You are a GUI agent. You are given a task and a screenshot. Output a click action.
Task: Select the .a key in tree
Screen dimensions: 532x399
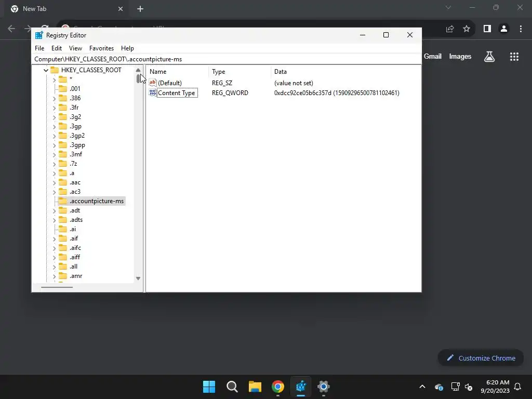tap(72, 173)
